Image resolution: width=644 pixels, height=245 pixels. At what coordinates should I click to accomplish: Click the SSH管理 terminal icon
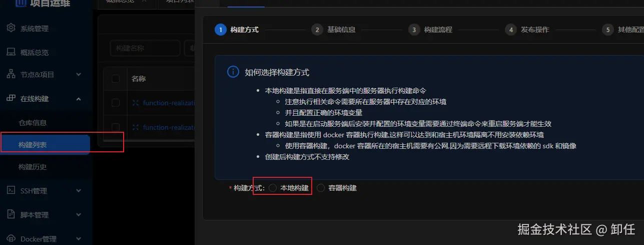[x=11, y=190]
